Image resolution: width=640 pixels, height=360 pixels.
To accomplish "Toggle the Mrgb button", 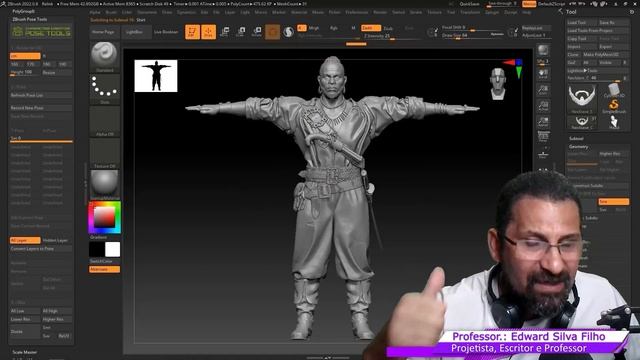I will [313, 28].
